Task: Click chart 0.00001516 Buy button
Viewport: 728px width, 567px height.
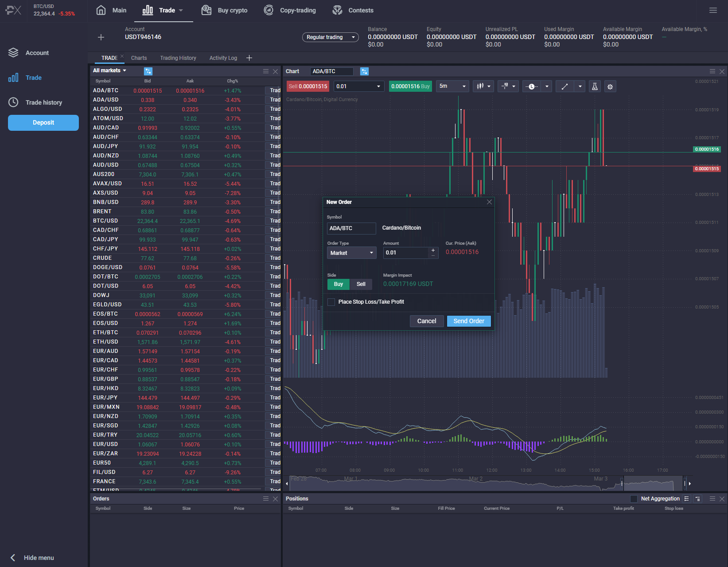Action: (410, 86)
